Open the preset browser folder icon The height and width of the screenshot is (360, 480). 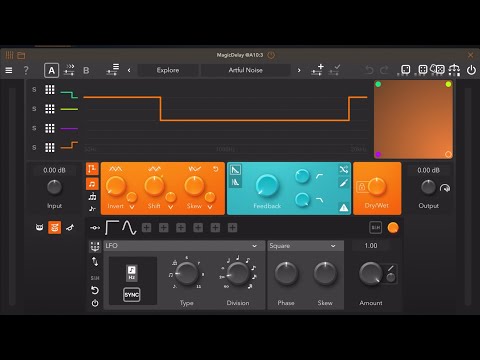[x=21, y=55]
